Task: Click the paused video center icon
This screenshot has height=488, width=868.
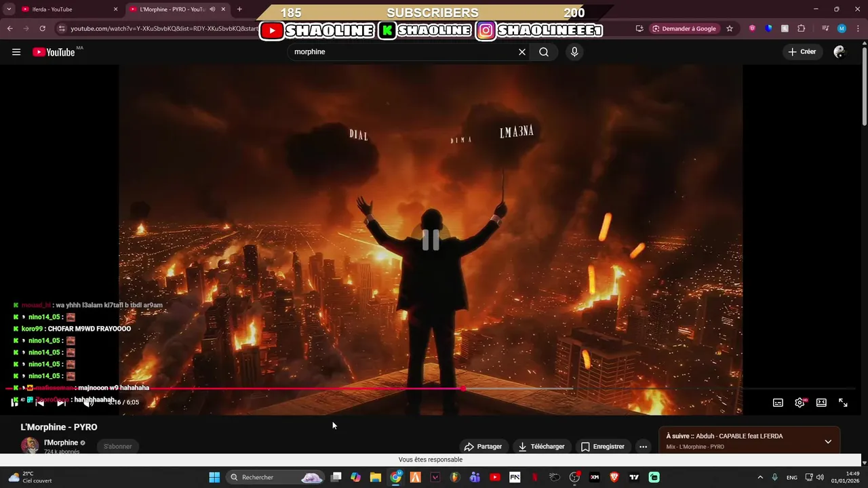Action: (431, 240)
